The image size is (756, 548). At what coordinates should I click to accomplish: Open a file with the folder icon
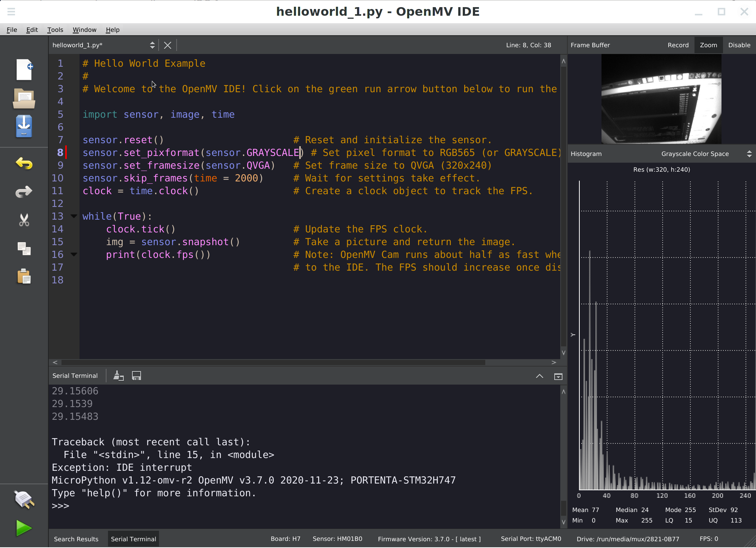coord(24,99)
